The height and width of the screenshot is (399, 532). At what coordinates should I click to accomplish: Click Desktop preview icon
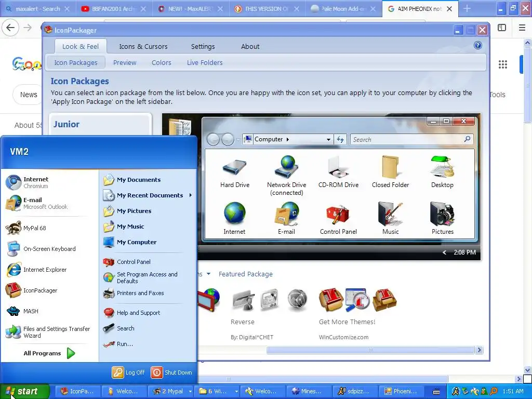pos(443,167)
